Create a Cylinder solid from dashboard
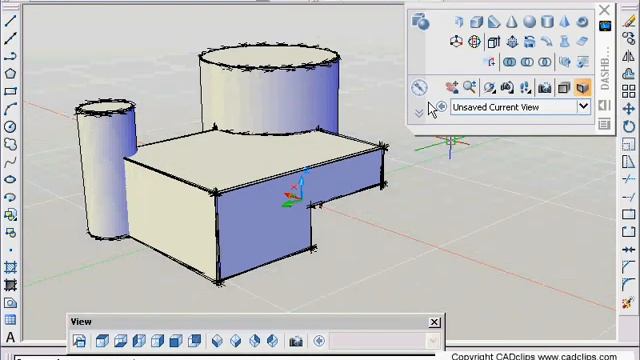The image size is (640, 360). [547, 22]
